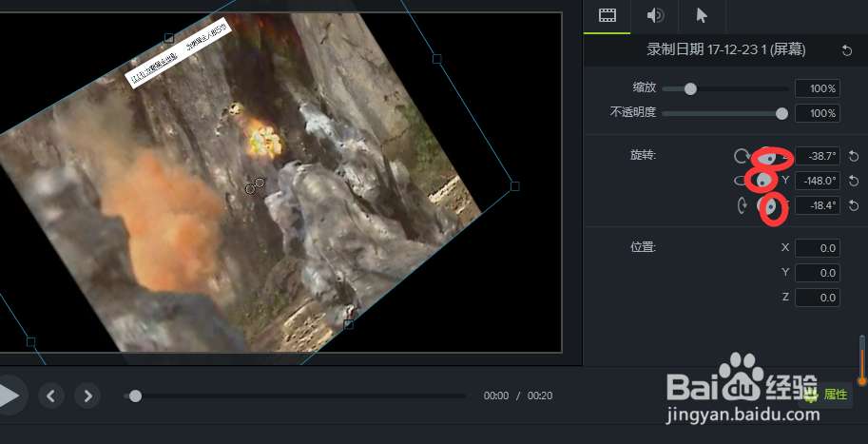Screen dimensions: 868x444
Task: Step forward one frame with right chevron
Action: [87, 396]
